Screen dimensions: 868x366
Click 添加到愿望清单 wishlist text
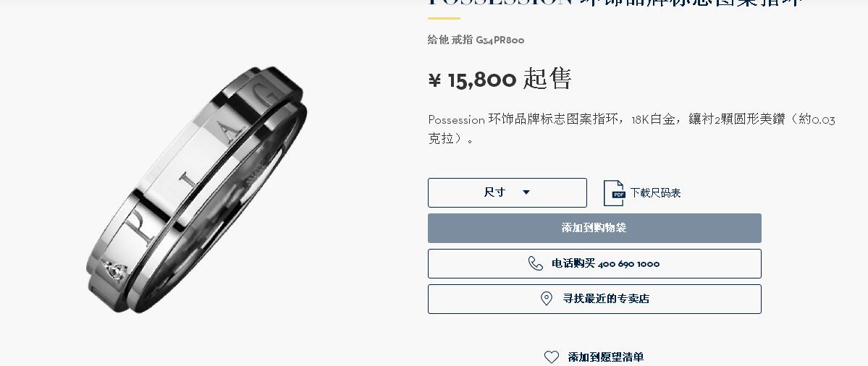click(606, 357)
